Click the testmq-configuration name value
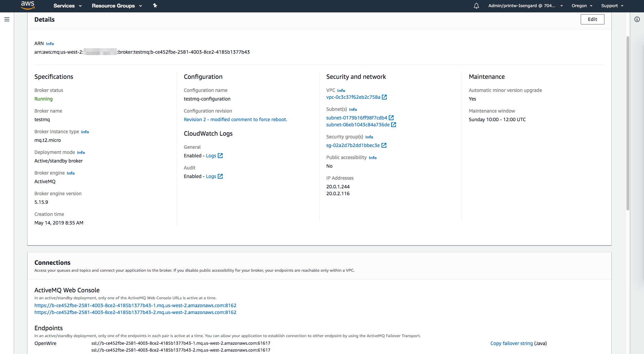 [x=207, y=99]
